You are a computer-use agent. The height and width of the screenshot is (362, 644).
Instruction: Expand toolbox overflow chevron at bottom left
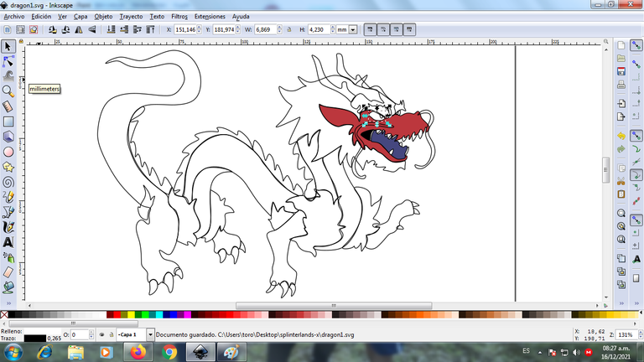pyautogui.click(x=8, y=303)
